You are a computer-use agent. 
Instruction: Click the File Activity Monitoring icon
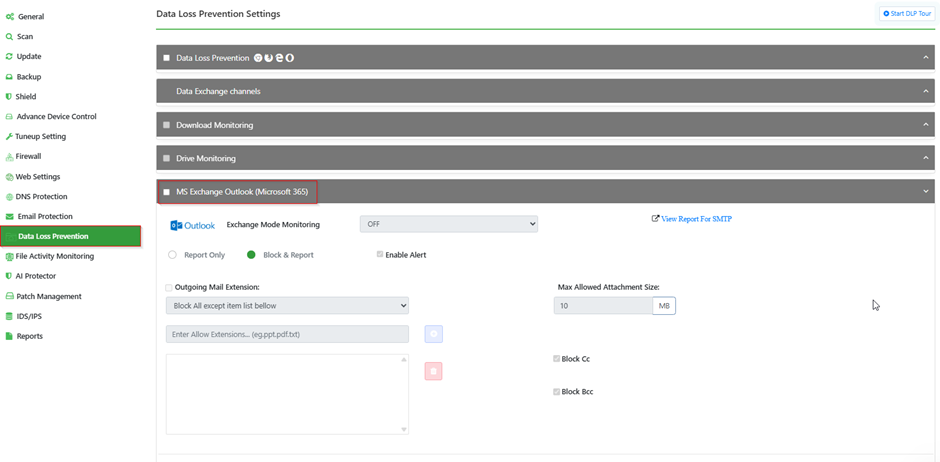9,256
